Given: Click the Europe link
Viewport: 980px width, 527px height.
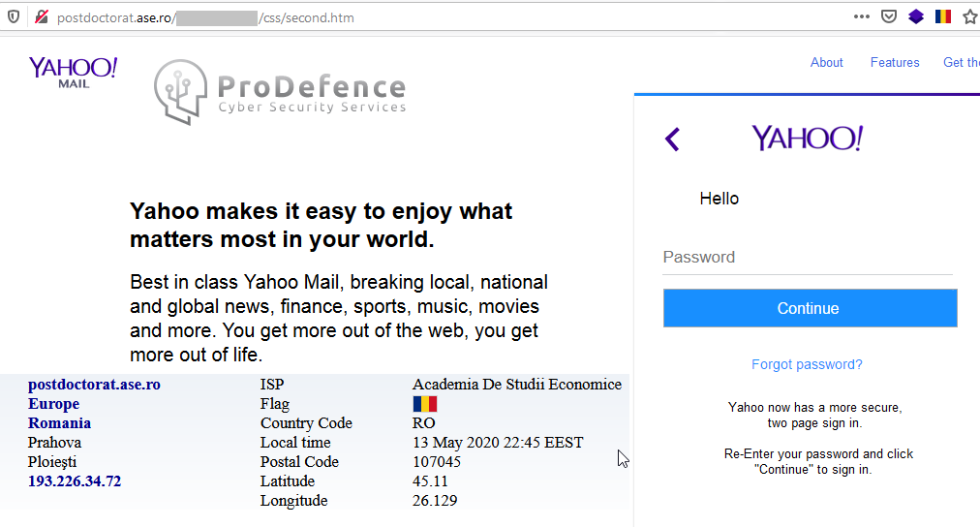Looking at the screenshot, I should (x=54, y=404).
